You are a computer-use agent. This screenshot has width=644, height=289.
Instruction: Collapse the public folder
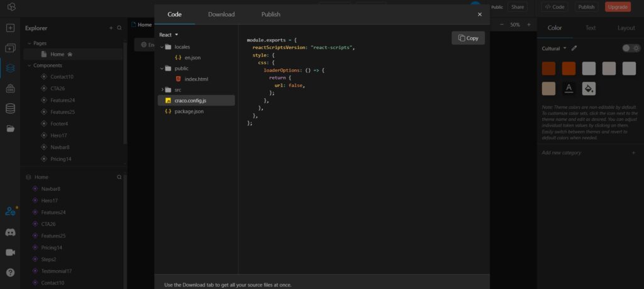pos(162,68)
